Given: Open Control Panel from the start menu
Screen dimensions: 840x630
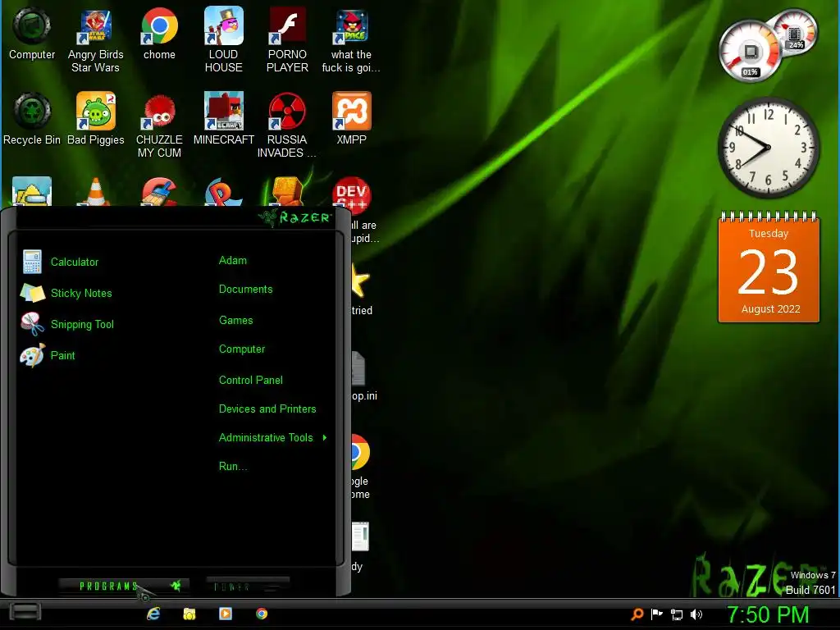Looking at the screenshot, I should 251,381.
